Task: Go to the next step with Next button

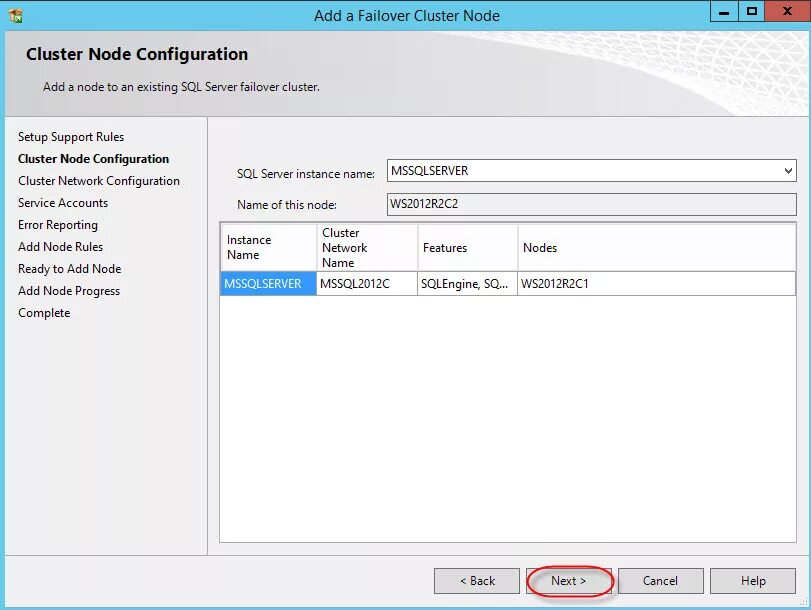Action: pos(568,581)
